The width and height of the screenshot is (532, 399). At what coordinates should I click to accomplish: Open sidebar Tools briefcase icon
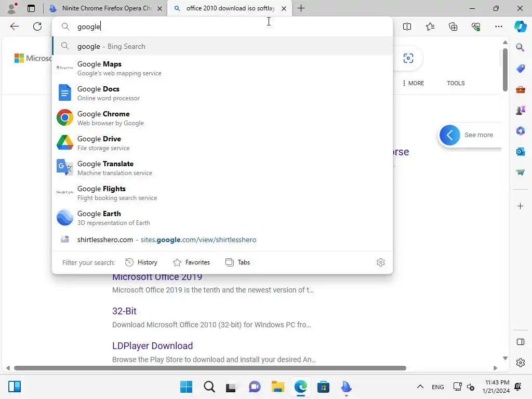pyautogui.click(x=520, y=89)
